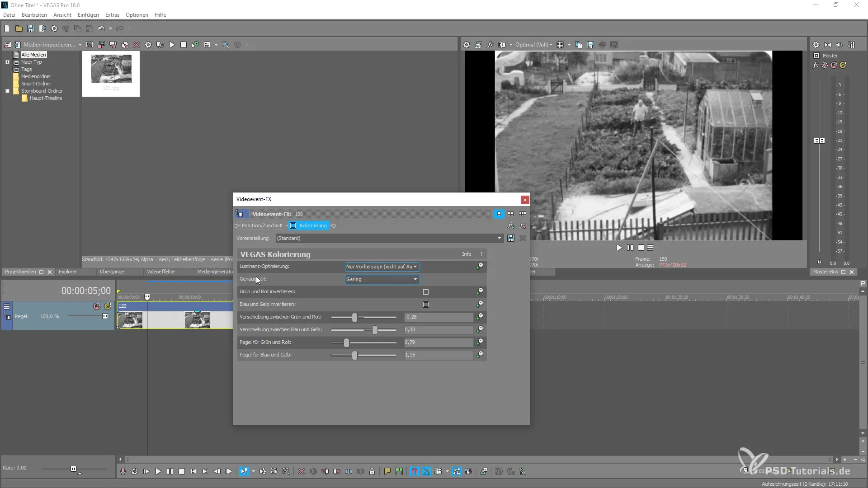Stop media preview in project media toolbar
This screenshot has width=868, height=488.
pyautogui.click(x=184, y=45)
